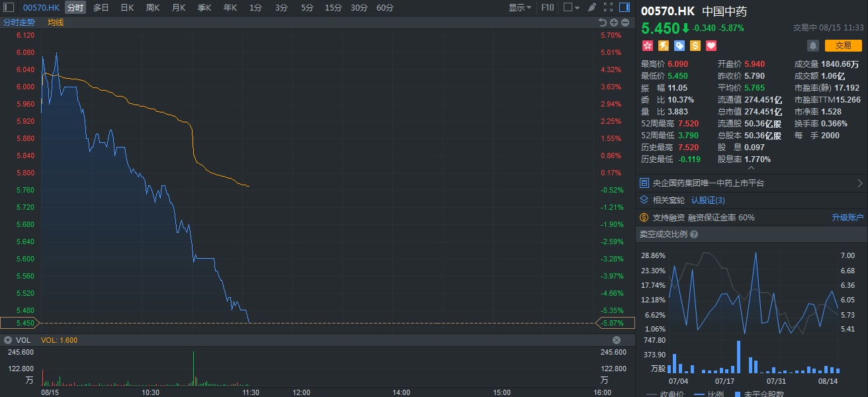
Task: Click the 融资保证金率 60% text
Action: click(721, 218)
